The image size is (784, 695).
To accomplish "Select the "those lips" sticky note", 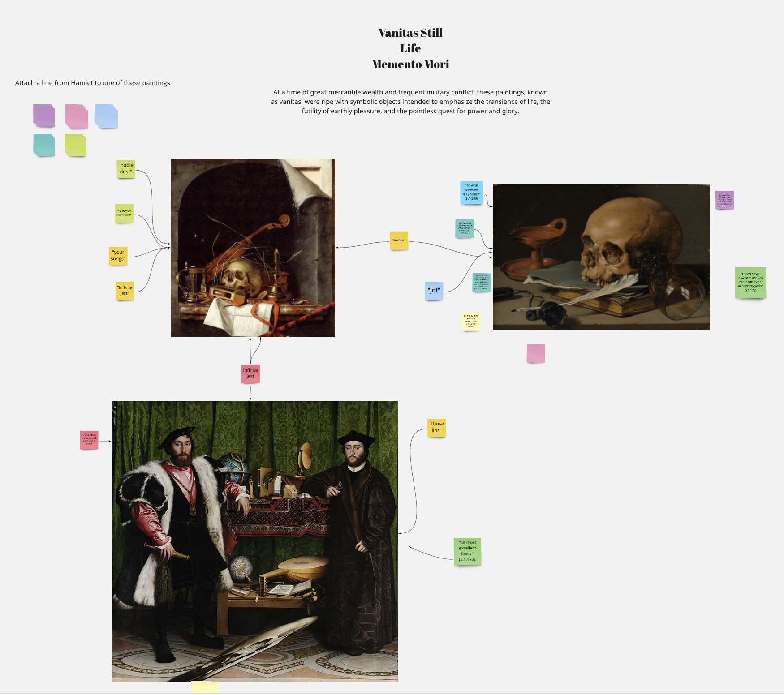I will pos(436,428).
